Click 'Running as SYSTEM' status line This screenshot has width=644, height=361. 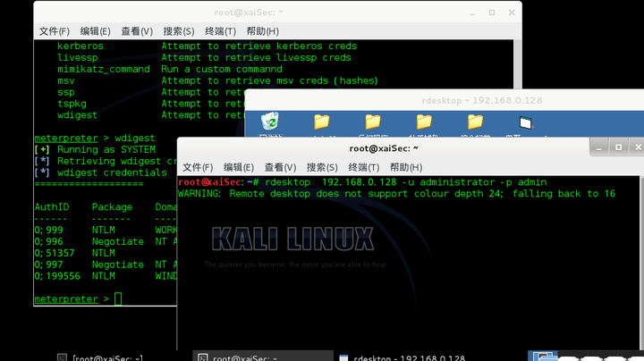(95, 149)
